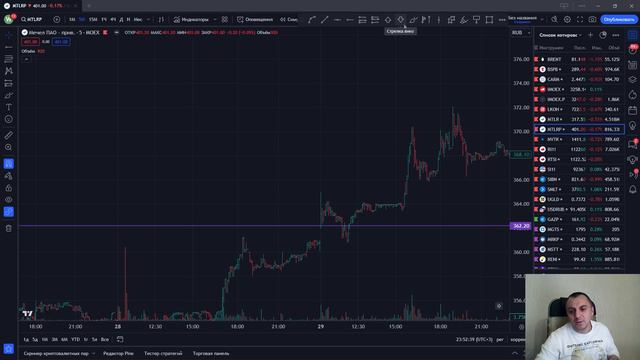Select GAZP row in watchlist
The height and width of the screenshot is (360, 640).
click(579, 219)
